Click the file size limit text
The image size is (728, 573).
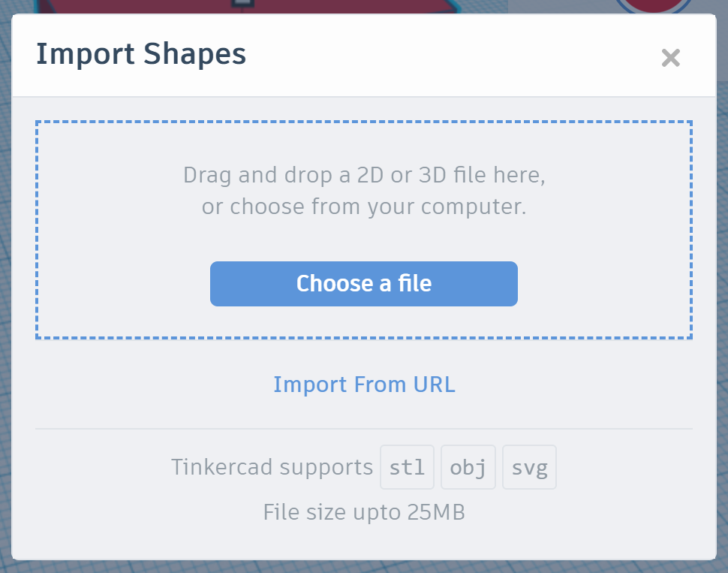tap(364, 512)
